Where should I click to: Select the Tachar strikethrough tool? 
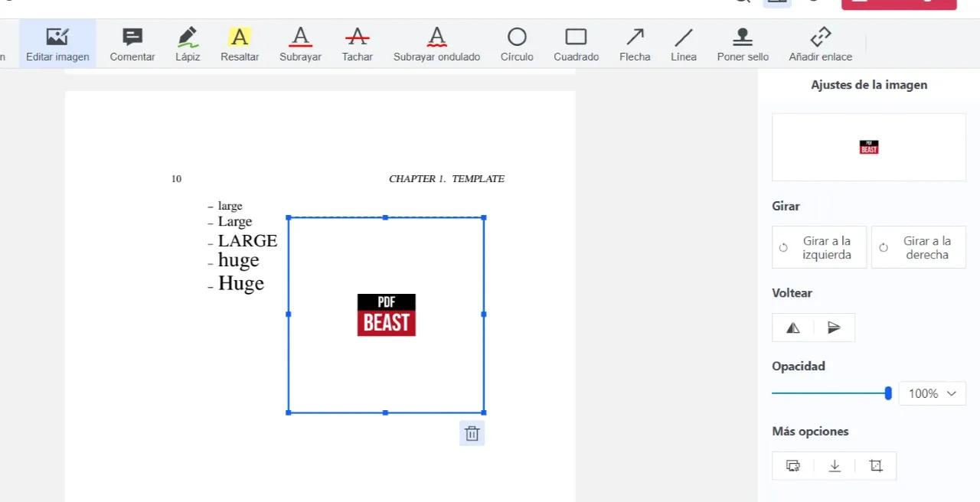click(357, 44)
